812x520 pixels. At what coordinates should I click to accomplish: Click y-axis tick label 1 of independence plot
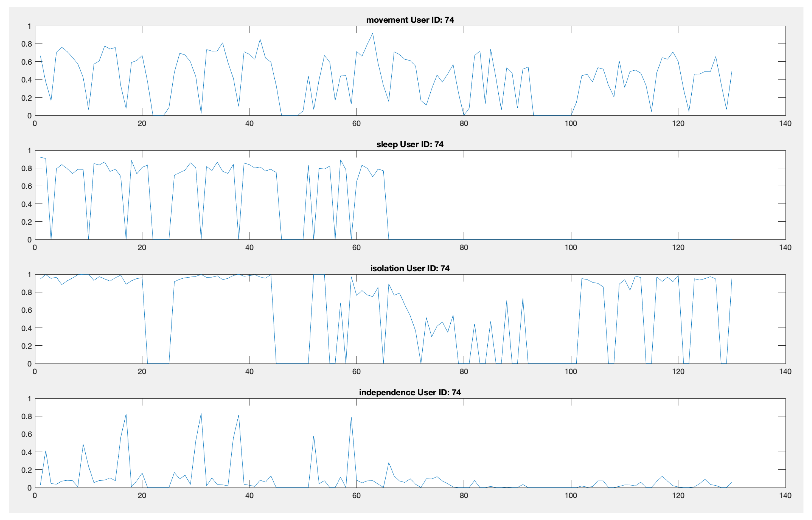click(29, 399)
